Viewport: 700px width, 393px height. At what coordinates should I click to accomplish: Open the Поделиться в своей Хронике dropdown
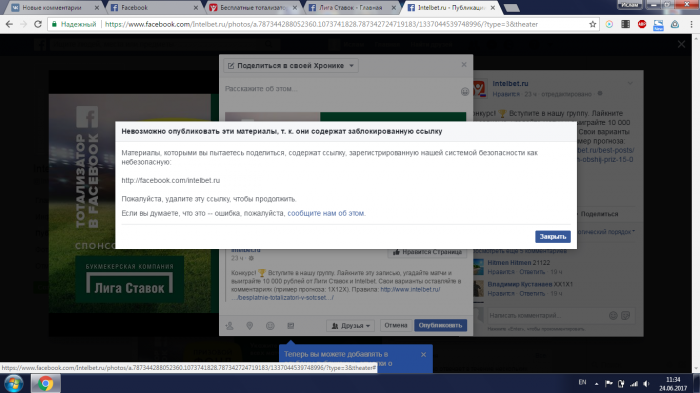click(291, 66)
